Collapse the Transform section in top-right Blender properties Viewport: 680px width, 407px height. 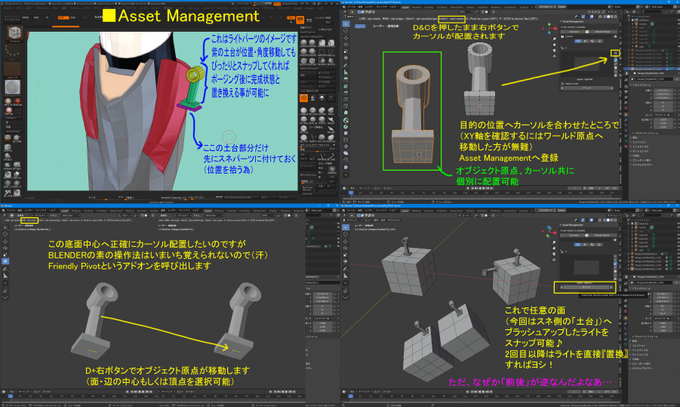641,85
